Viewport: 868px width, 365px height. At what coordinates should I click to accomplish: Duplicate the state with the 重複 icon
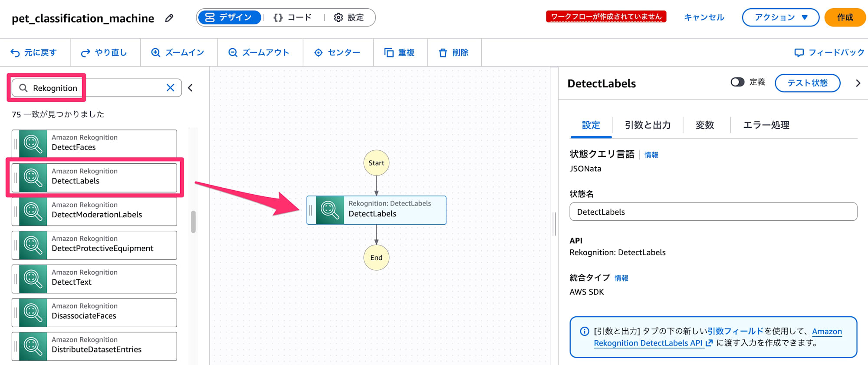click(x=389, y=53)
